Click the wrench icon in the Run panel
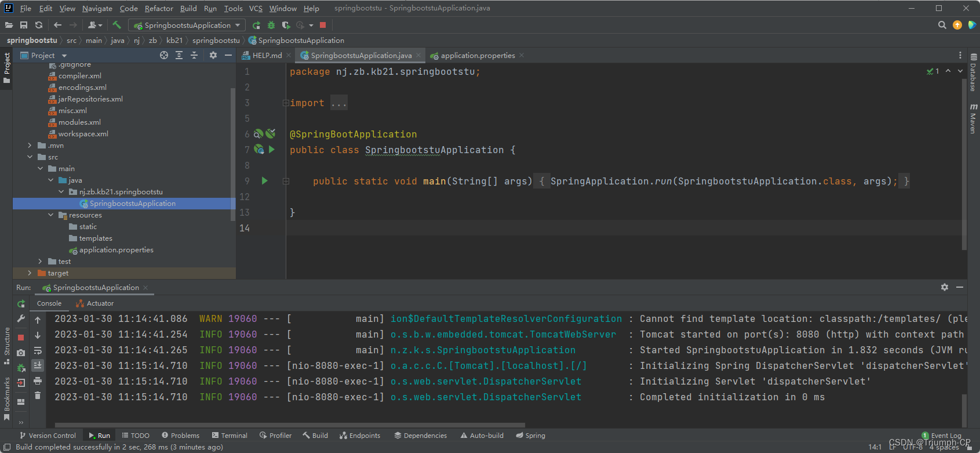Screen dimensions: 980x453 tap(21, 318)
